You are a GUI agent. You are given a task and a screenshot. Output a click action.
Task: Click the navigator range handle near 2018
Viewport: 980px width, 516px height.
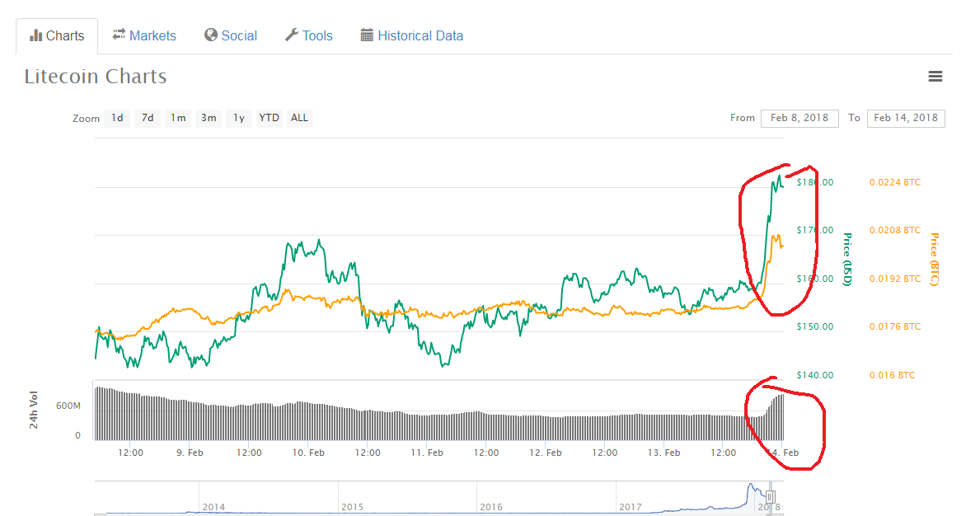click(771, 497)
